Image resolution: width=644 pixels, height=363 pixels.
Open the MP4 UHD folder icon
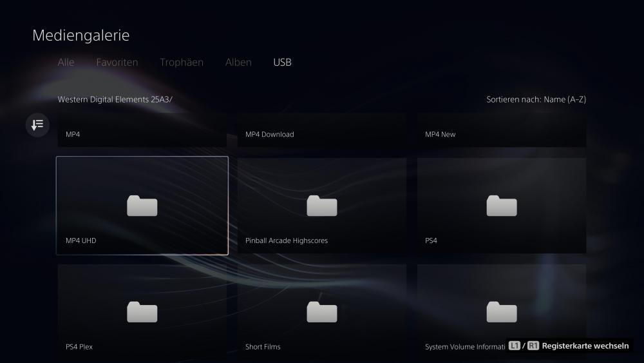click(142, 206)
